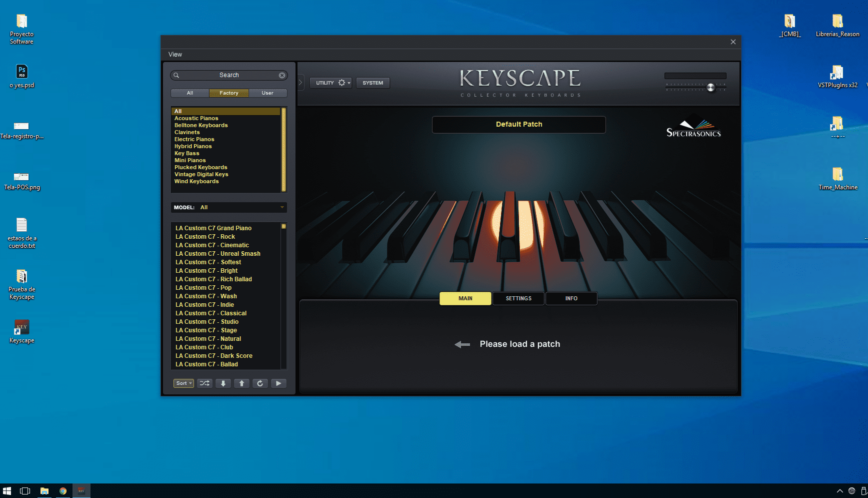Shuffle to a random patch

point(204,383)
